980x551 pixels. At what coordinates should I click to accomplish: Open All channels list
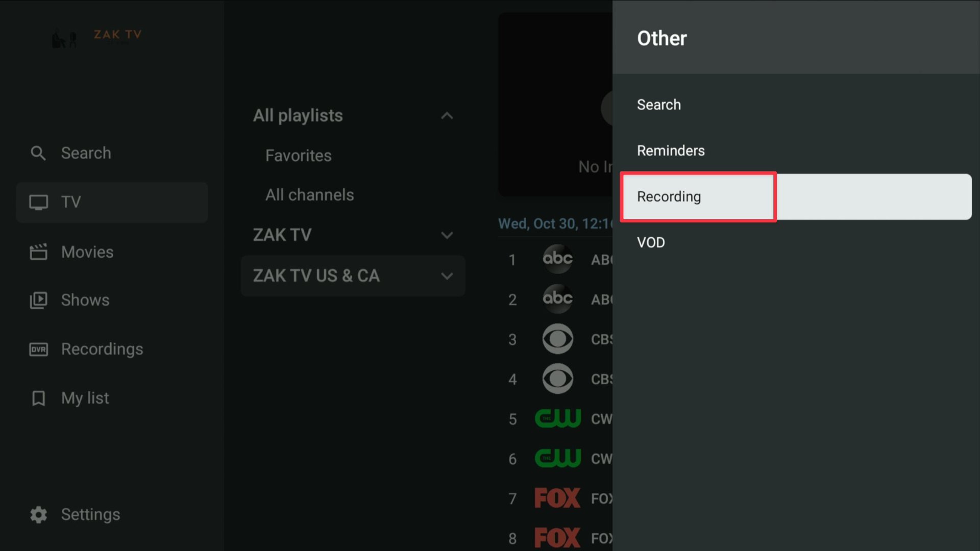(309, 195)
